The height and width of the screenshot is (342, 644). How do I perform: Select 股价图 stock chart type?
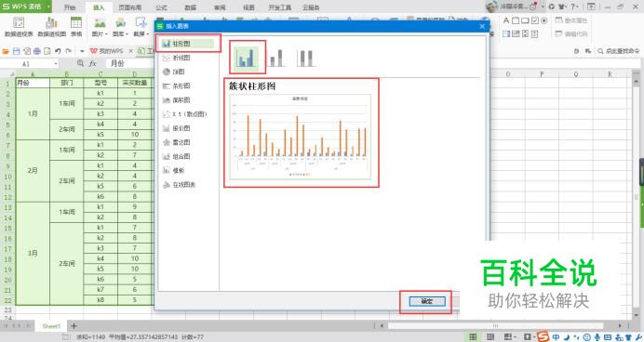pos(177,128)
